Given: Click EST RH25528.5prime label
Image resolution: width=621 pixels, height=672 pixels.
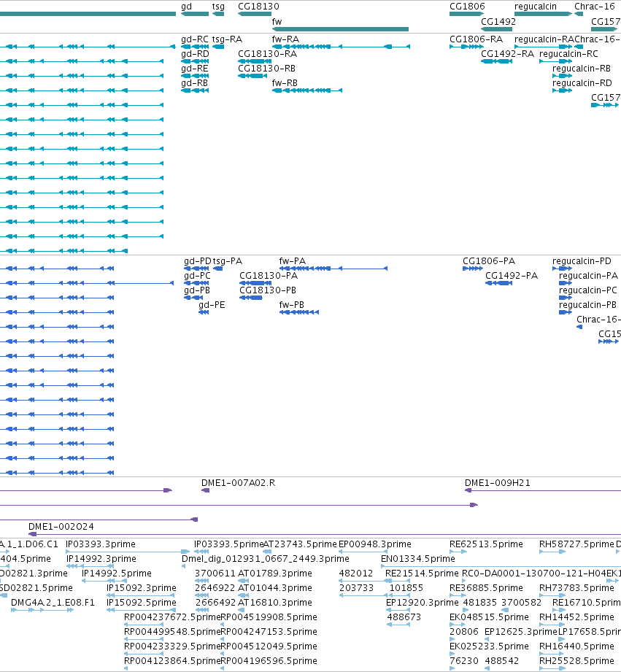Looking at the screenshot, I should pos(576,661).
